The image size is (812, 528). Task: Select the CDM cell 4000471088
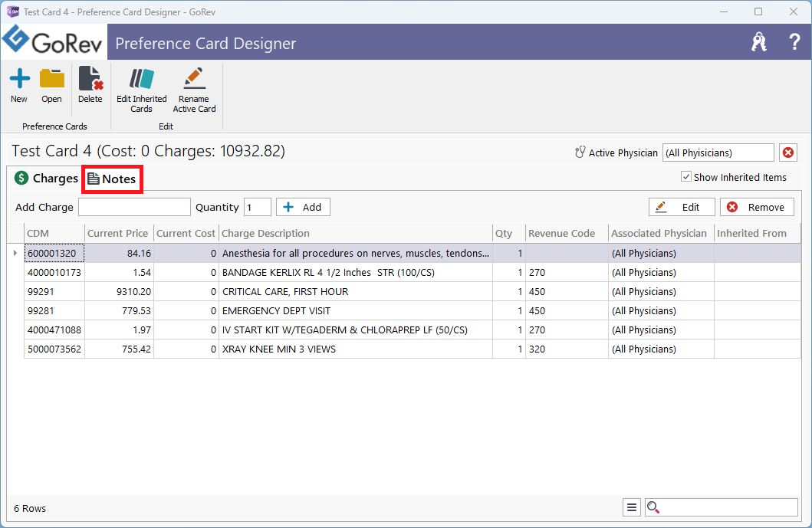54,330
